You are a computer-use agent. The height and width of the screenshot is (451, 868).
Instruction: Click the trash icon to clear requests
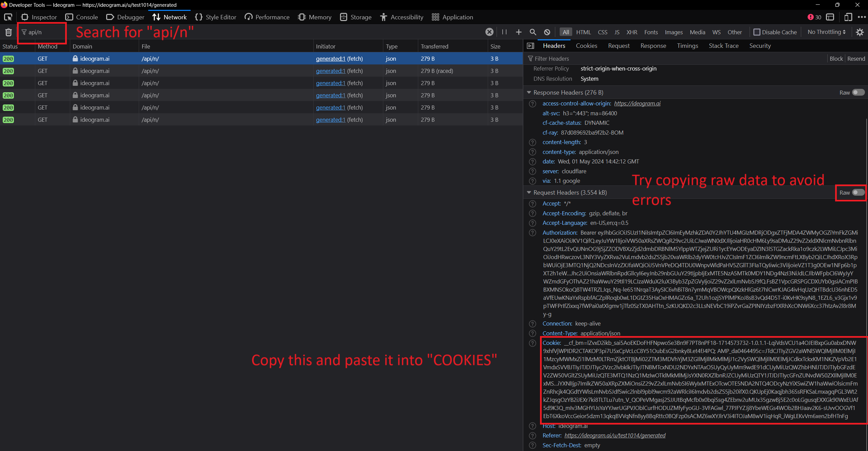pyautogui.click(x=8, y=32)
